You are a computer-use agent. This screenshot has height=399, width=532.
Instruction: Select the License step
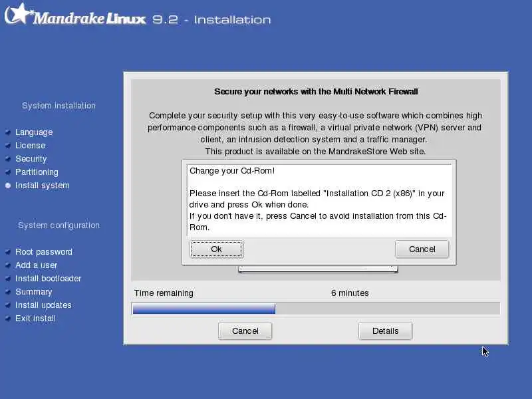(x=30, y=146)
